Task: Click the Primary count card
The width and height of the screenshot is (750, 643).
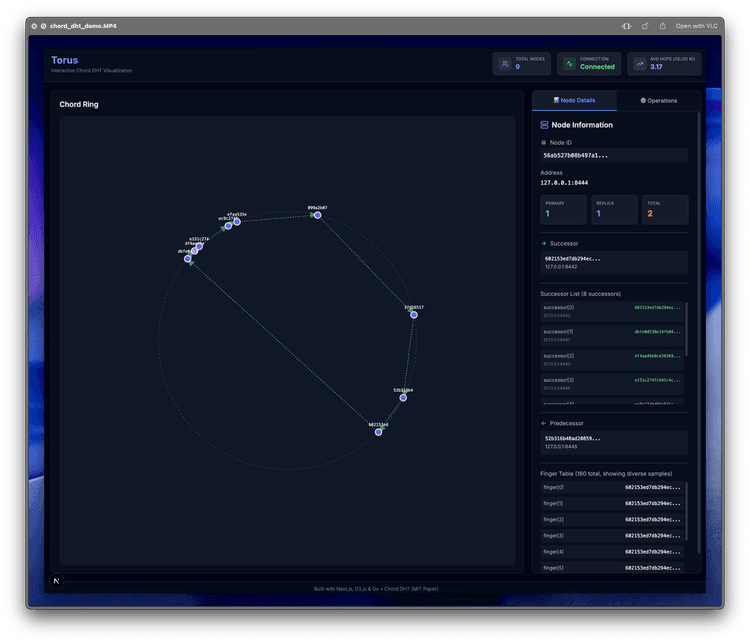Action: click(563, 209)
